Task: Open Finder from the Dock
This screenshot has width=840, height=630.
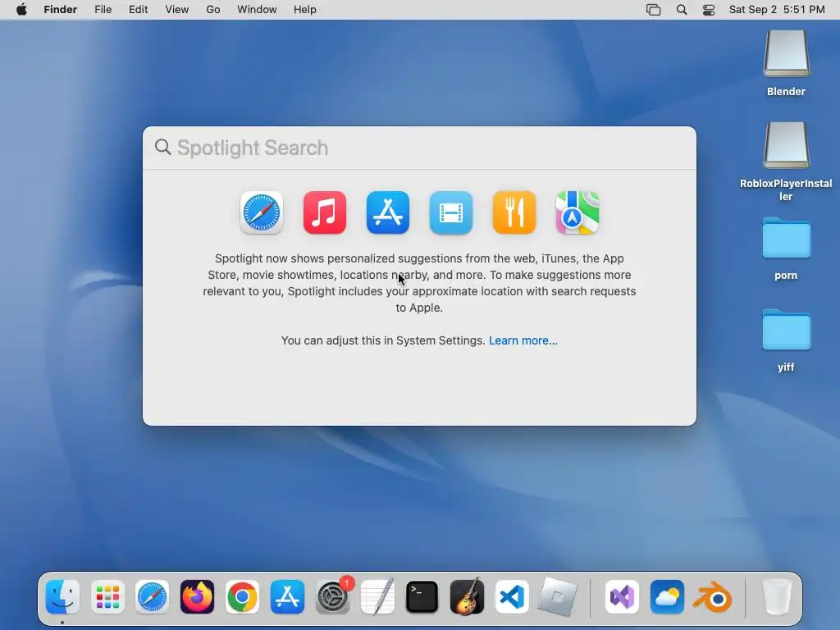Action: pos(62,596)
